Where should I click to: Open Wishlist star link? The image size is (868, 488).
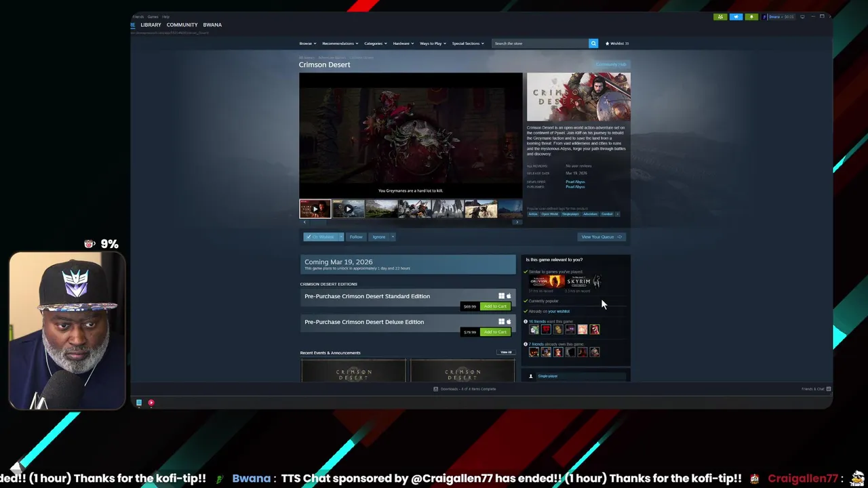click(617, 43)
